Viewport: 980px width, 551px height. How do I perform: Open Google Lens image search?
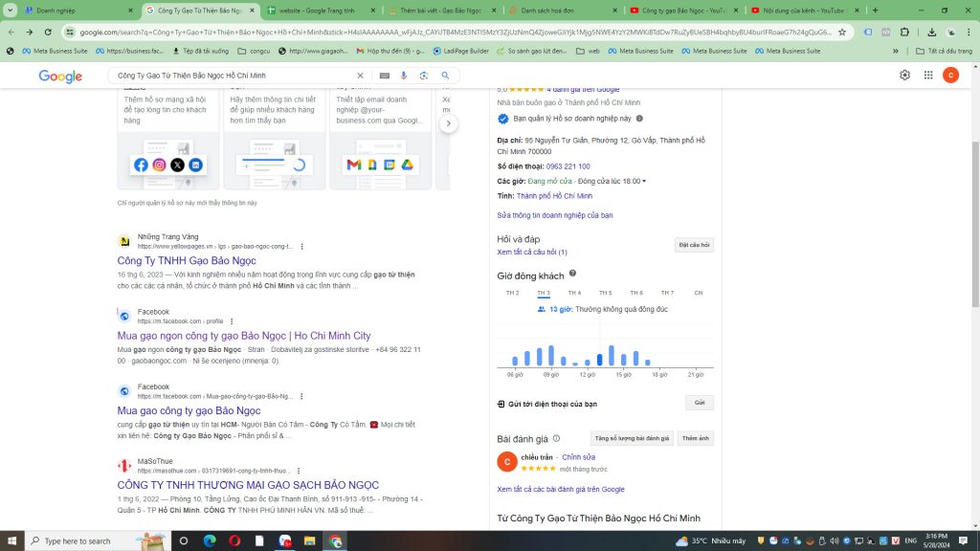pos(424,76)
